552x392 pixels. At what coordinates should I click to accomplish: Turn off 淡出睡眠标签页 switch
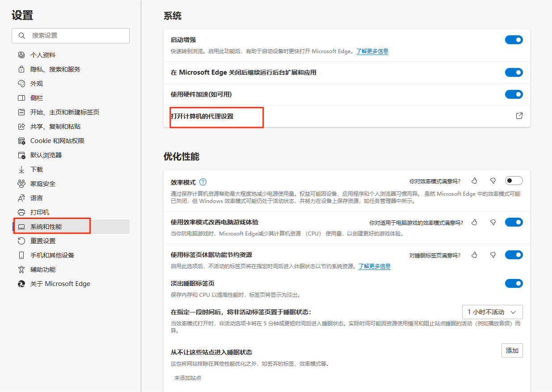(x=514, y=283)
